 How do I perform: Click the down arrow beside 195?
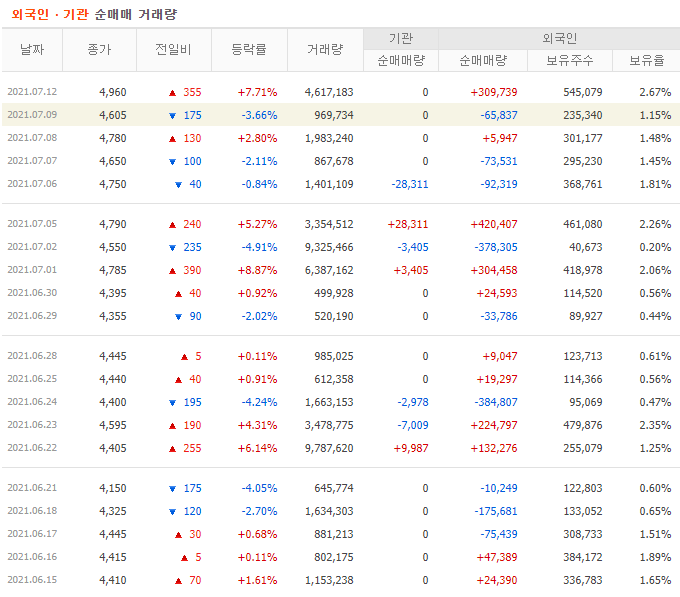click(x=173, y=403)
